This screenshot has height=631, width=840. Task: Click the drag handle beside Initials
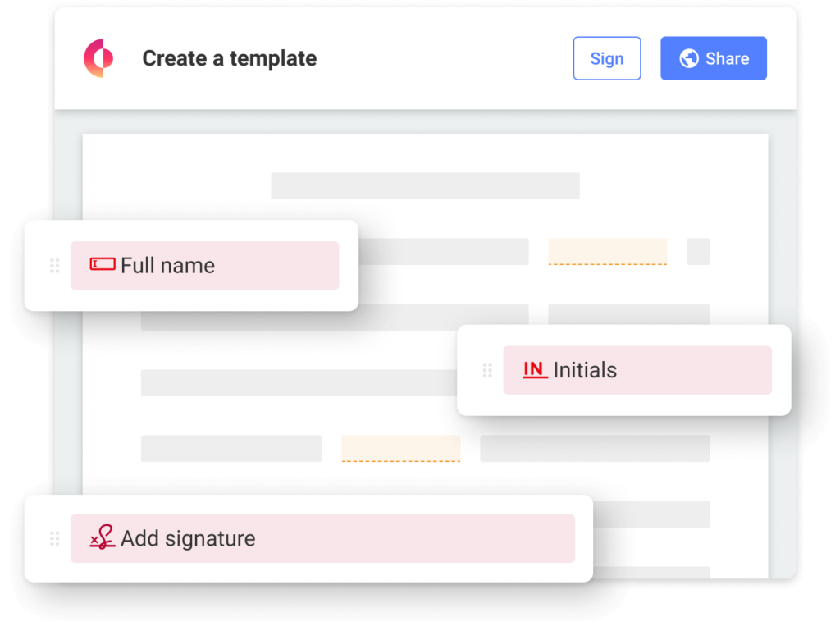[x=487, y=370]
